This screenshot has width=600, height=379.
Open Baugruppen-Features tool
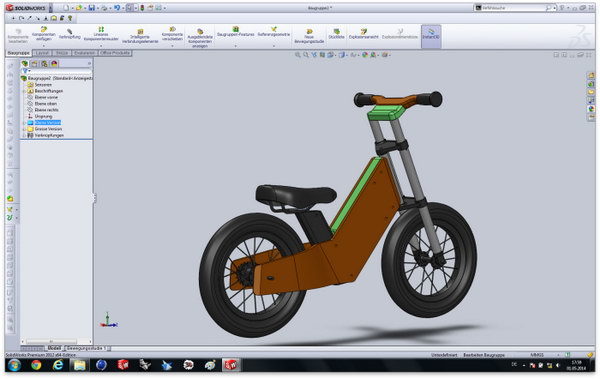235,32
